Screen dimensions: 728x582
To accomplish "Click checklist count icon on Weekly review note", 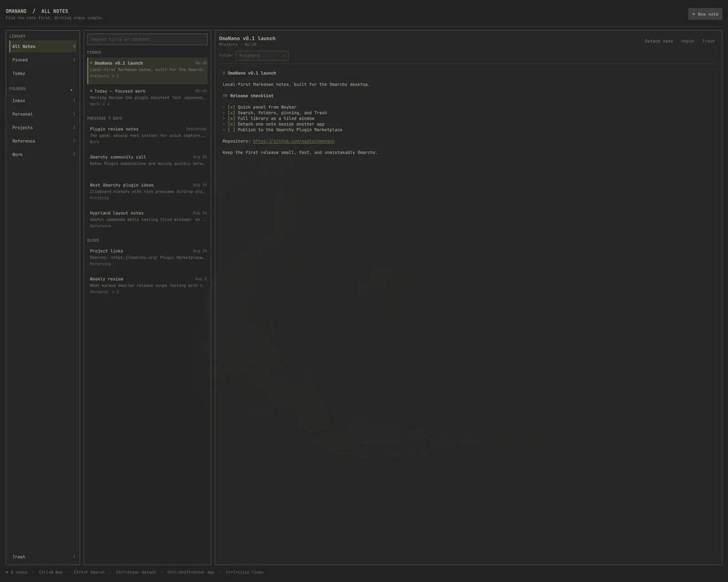I will 113,292.
